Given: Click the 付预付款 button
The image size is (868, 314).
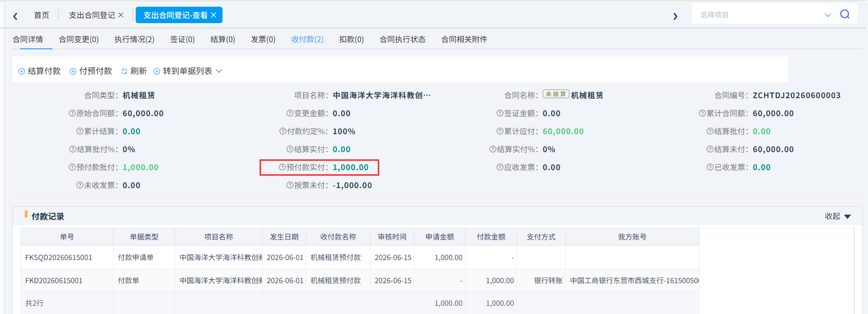Looking at the screenshot, I should (91, 71).
